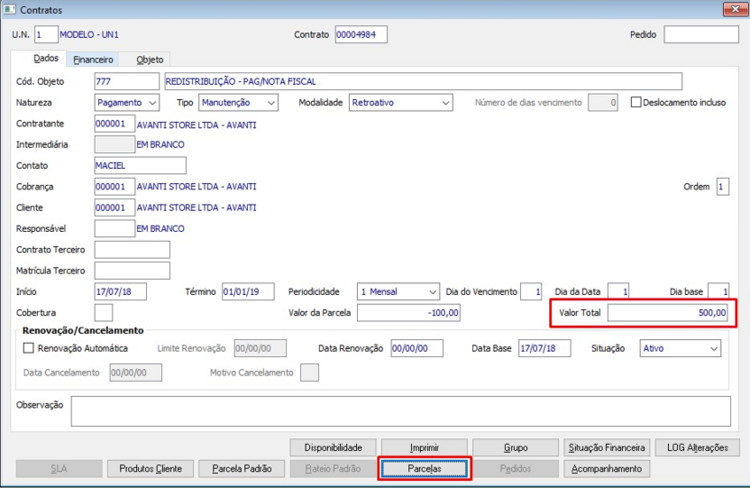Click the Cliente name AVANTI STORE LTDA - AVANTI
This screenshot has height=488, width=750.
197,208
